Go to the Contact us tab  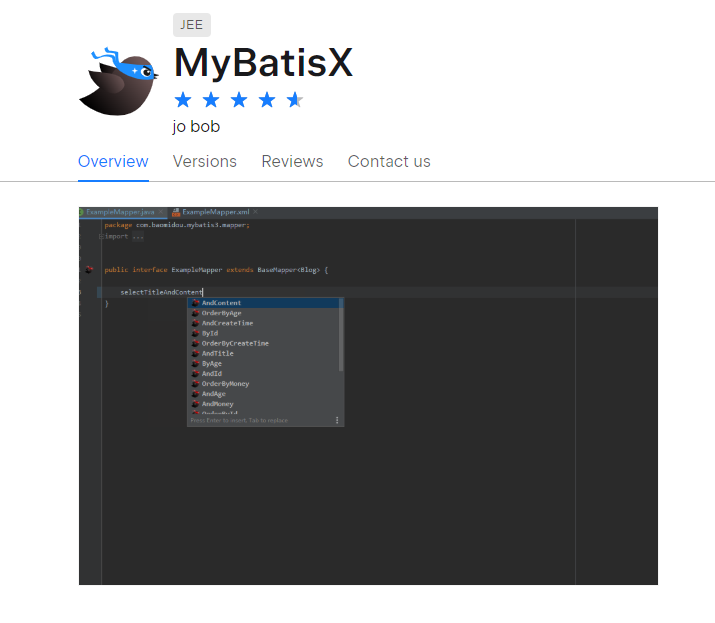click(389, 161)
